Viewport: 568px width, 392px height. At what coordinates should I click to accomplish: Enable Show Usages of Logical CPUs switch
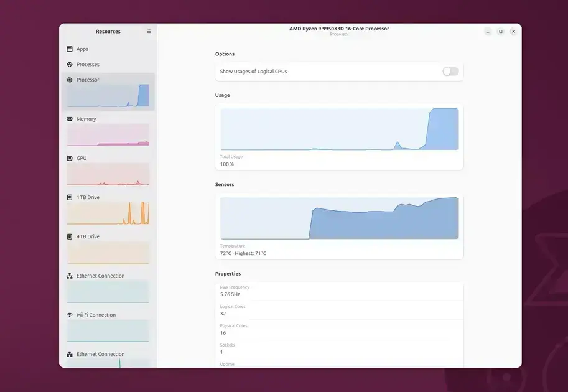pyautogui.click(x=450, y=72)
